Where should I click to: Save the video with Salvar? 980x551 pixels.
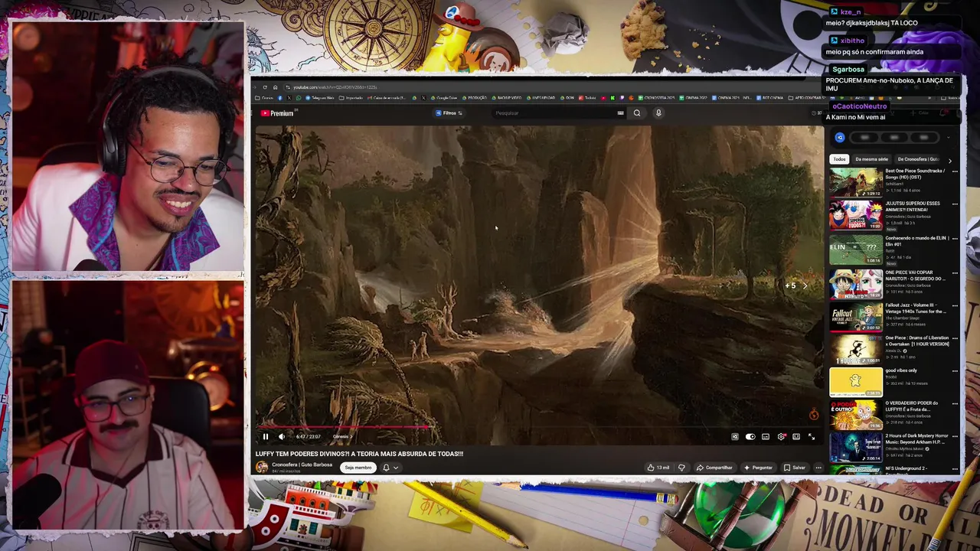pyautogui.click(x=795, y=468)
